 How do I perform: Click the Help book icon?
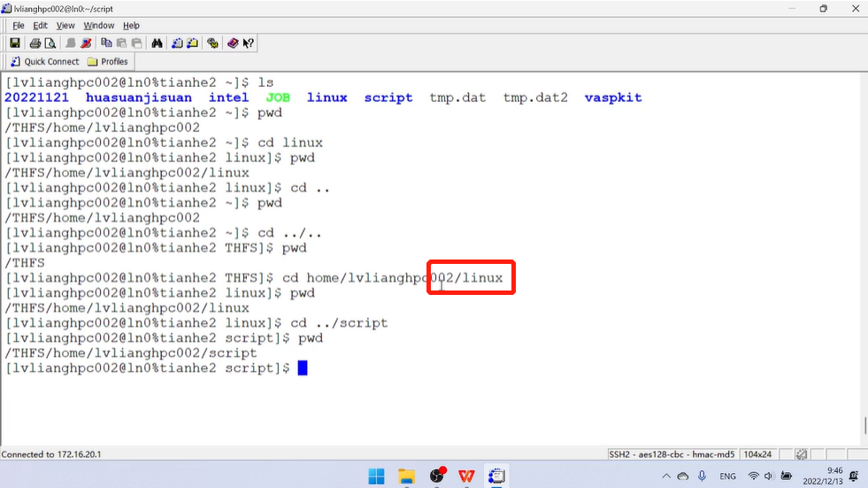[x=233, y=43]
